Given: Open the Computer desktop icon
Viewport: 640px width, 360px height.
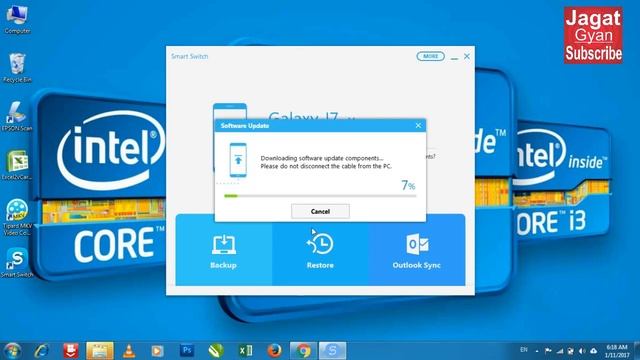Looking at the screenshot, I should 17,20.
